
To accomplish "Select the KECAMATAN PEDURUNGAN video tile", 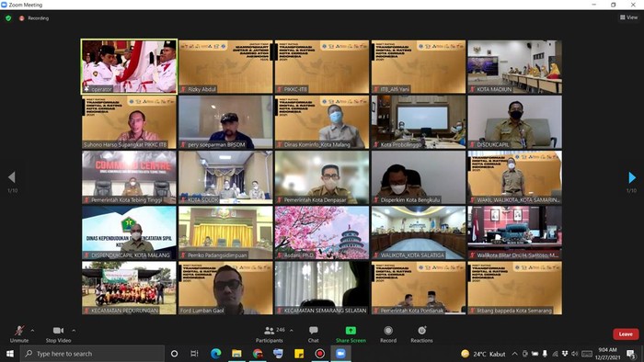I will coord(130,288).
